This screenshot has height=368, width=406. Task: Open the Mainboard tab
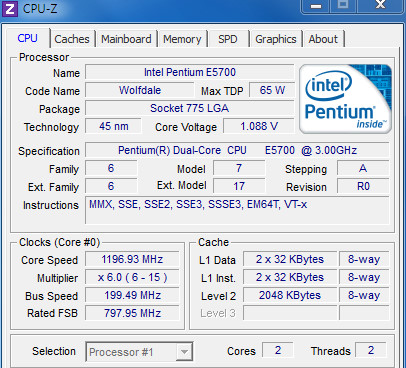(126, 39)
